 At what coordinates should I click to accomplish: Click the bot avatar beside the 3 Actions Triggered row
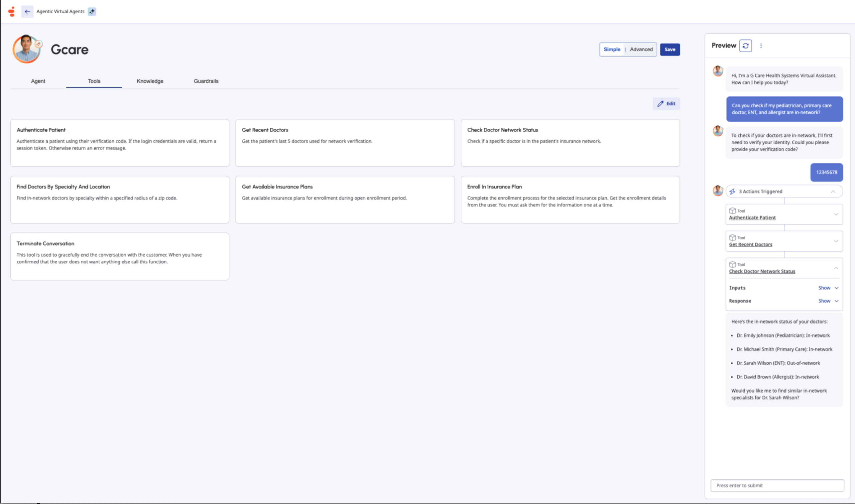pos(717,190)
